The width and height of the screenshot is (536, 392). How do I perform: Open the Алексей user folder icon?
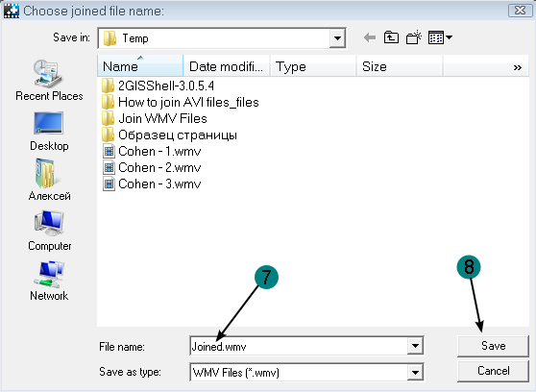pyautogui.click(x=49, y=180)
